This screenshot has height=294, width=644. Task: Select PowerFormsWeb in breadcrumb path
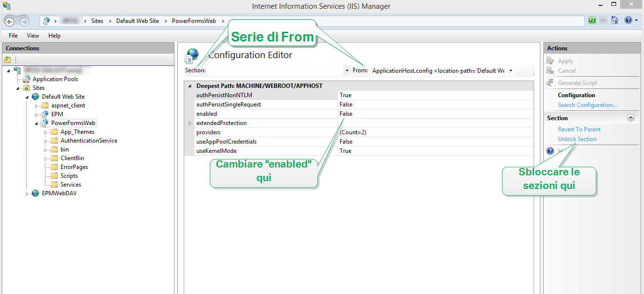(x=195, y=21)
